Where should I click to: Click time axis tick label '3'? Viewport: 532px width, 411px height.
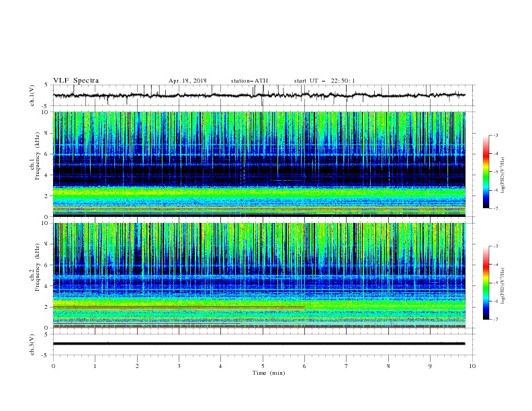[179, 366]
